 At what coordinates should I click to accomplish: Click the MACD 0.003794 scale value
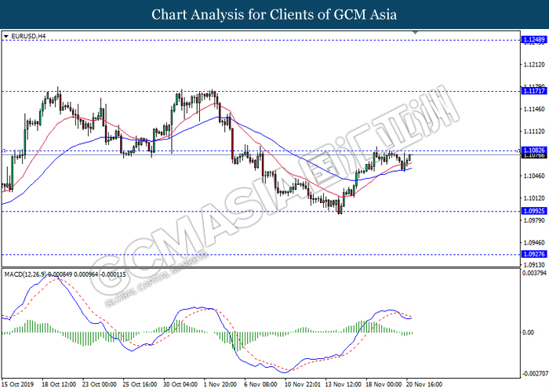(x=534, y=273)
